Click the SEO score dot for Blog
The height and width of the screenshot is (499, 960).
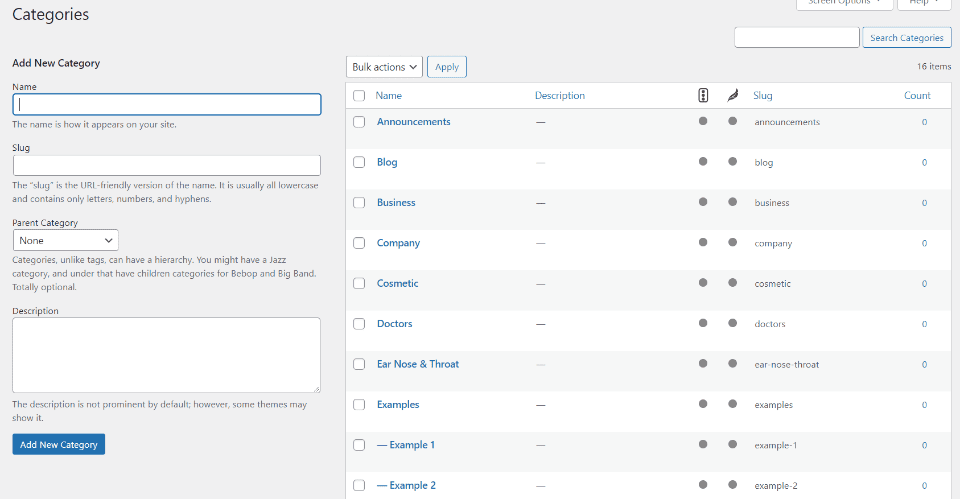coord(703,162)
